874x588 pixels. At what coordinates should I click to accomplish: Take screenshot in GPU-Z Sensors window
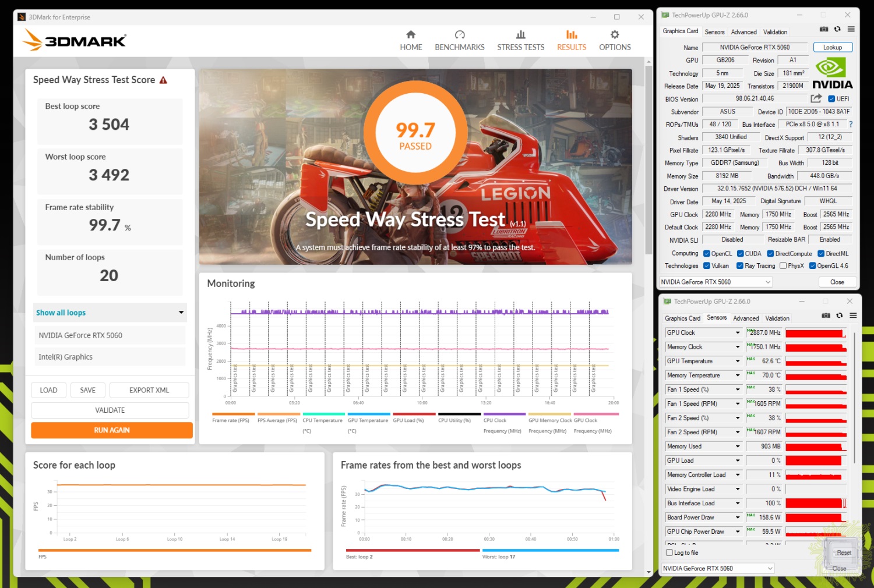point(826,316)
